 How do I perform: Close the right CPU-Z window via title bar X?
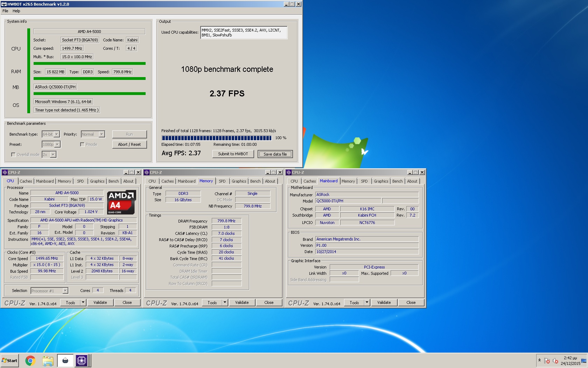(x=422, y=172)
